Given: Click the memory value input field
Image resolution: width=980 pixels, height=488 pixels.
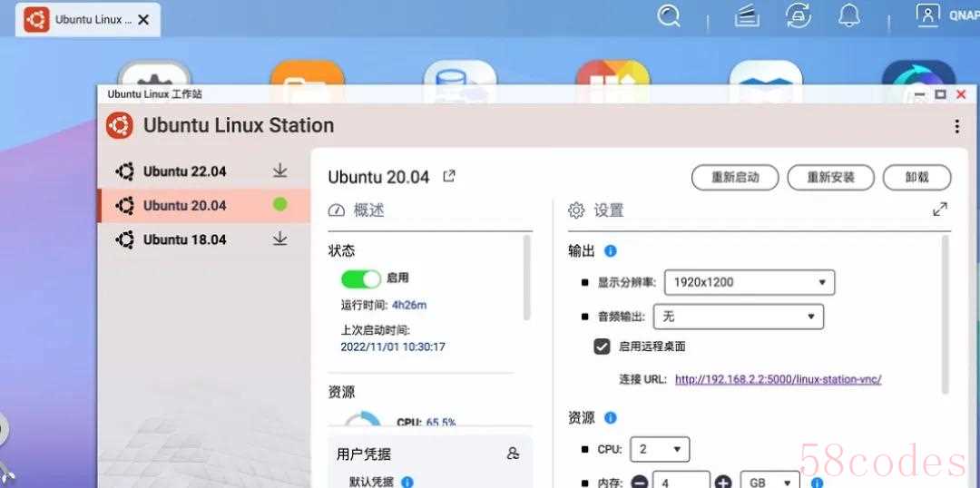Looking at the screenshot, I should (681, 481).
